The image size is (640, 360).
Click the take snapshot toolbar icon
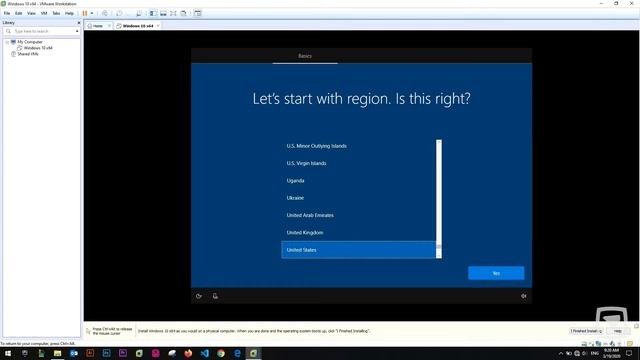click(x=119, y=13)
